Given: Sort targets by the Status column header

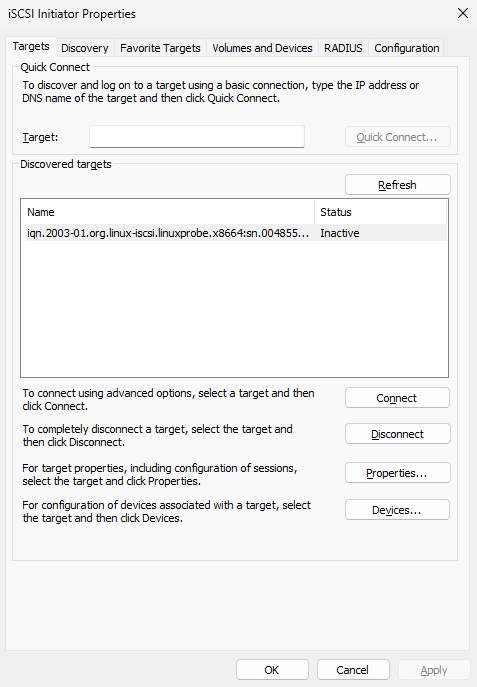Looking at the screenshot, I should click(380, 212).
